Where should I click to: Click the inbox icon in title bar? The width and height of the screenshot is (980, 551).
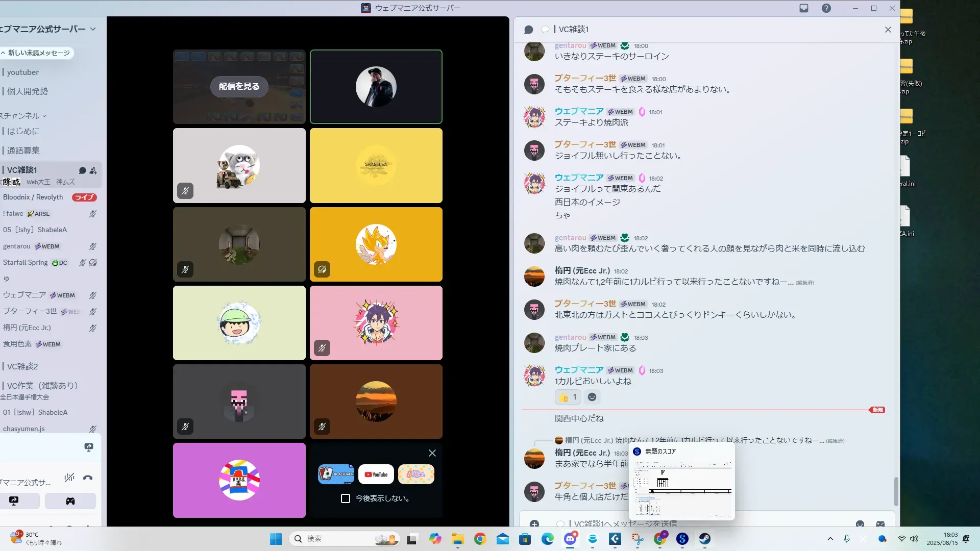[804, 8]
